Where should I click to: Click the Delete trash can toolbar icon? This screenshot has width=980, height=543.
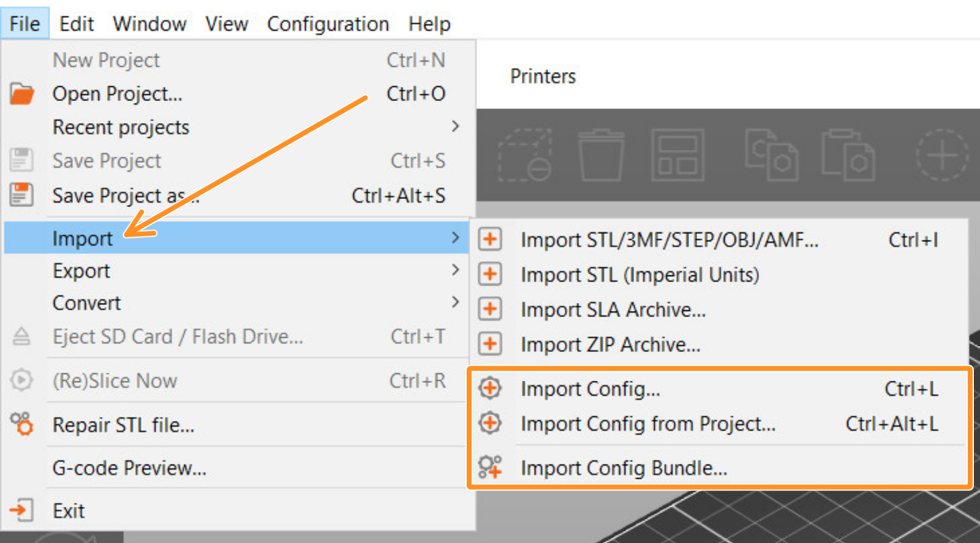pyautogui.click(x=601, y=155)
